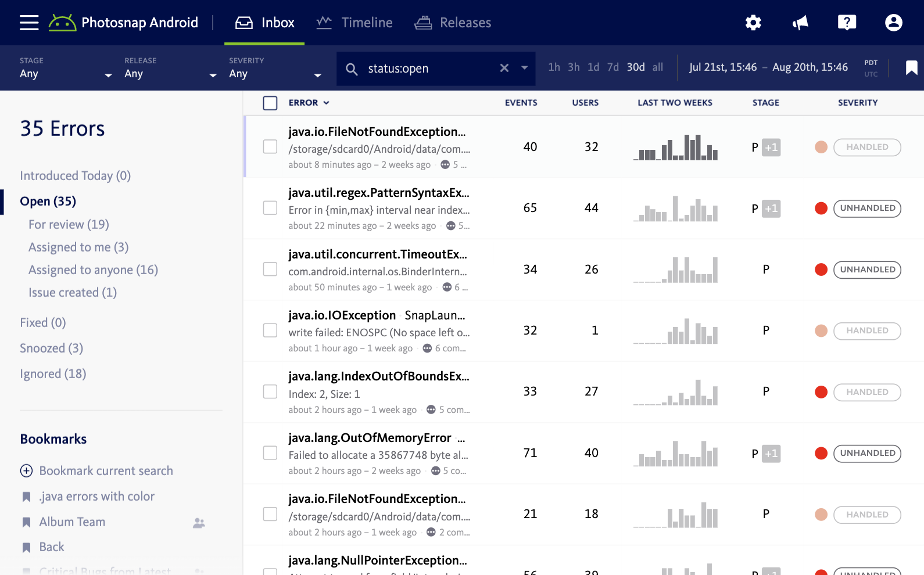924x575 pixels.
Task: Click the HANDLED badge on IndexOutOfBoundsException row
Action: [867, 392]
